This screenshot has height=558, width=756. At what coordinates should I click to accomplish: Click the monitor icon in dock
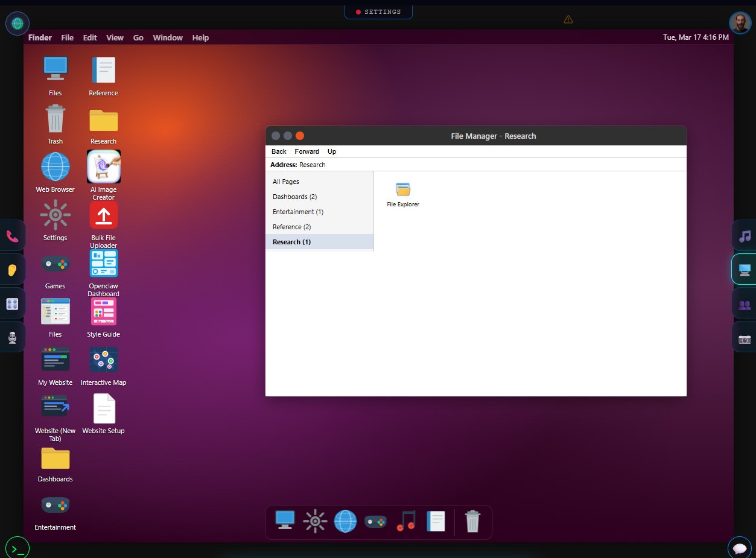click(x=285, y=521)
